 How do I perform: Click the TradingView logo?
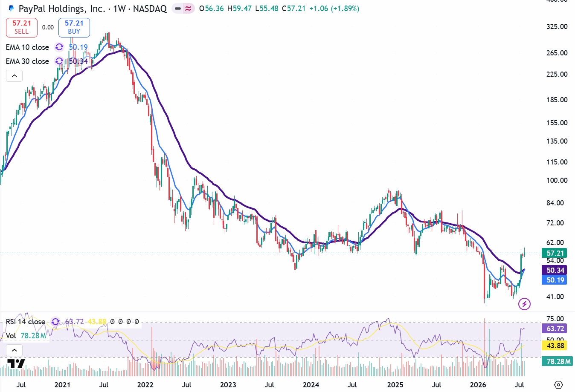(16, 363)
